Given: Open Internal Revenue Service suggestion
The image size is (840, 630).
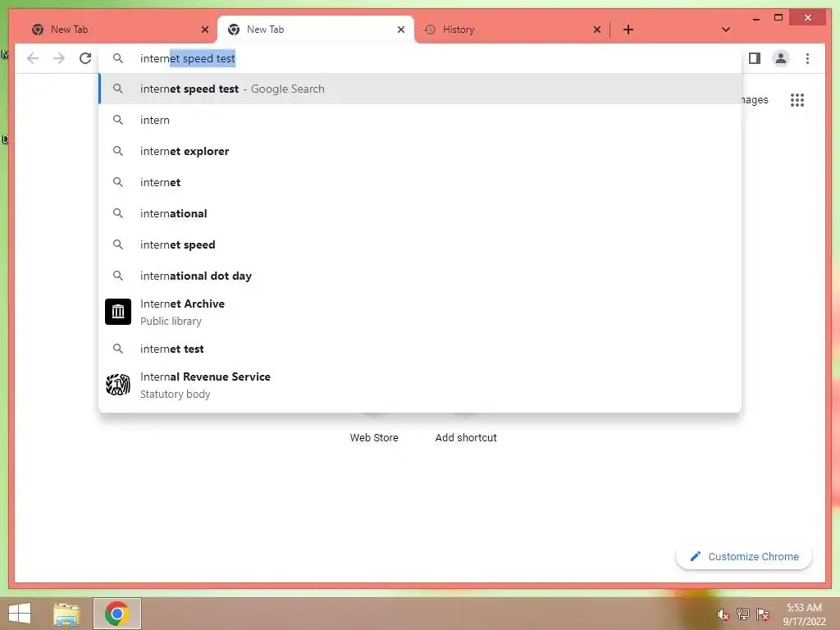Looking at the screenshot, I should coord(420,385).
